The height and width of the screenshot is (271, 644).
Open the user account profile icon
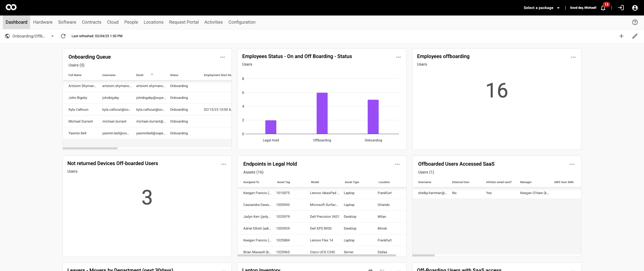click(x=635, y=8)
